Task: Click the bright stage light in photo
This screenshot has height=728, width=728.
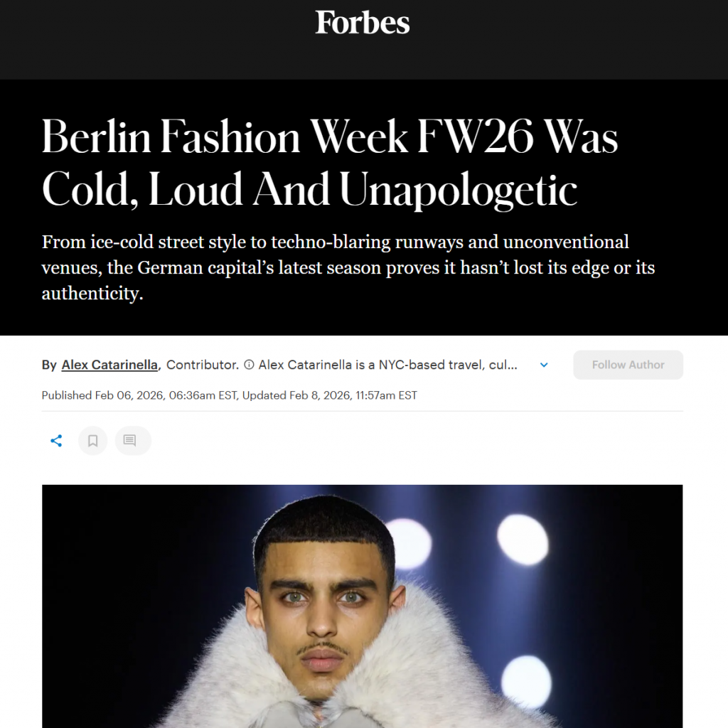Action: click(x=523, y=539)
